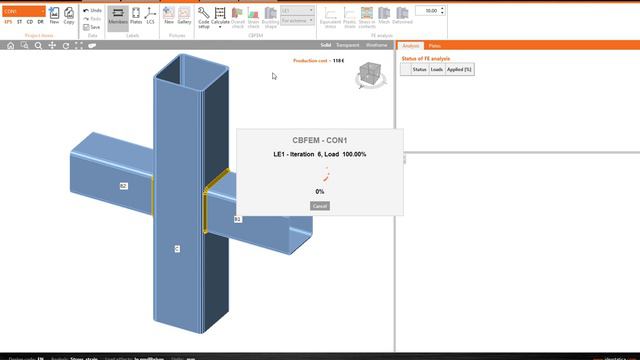Image resolution: width=640 pixels, height=360 pixels.
Task: Show Stress in contacts
Action: coord(367,18)
